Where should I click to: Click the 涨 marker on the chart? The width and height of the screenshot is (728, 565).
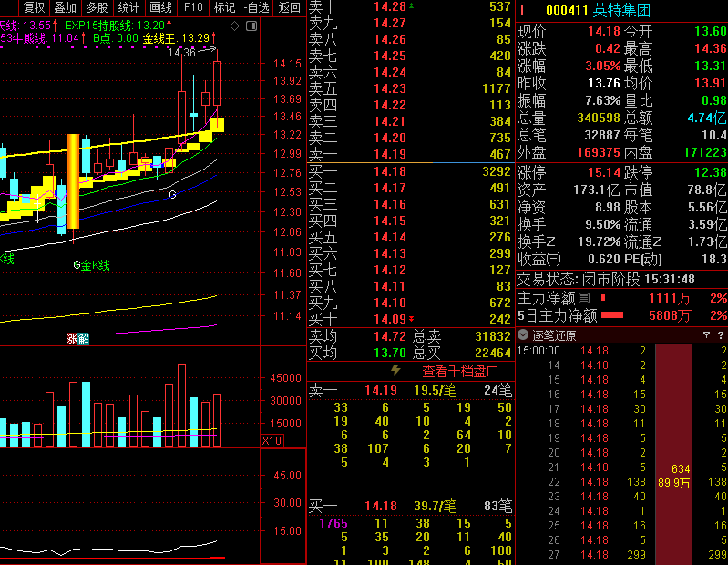pyautogui.click(x=72, y=339)
